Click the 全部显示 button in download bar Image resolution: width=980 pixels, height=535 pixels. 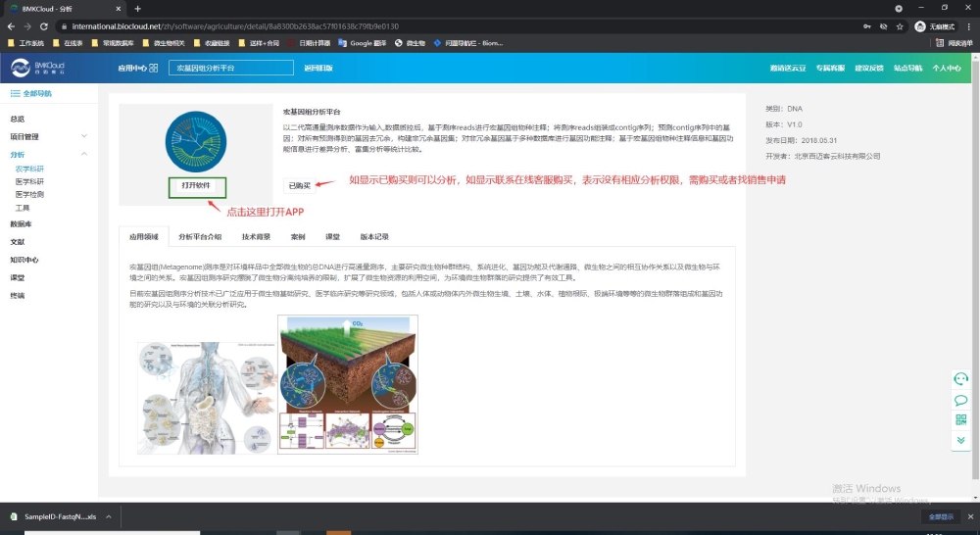click(939, 516)
